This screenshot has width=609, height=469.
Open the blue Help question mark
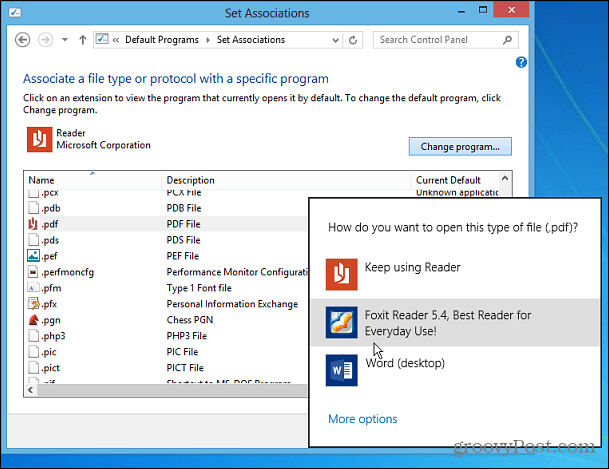click(521, 62)
